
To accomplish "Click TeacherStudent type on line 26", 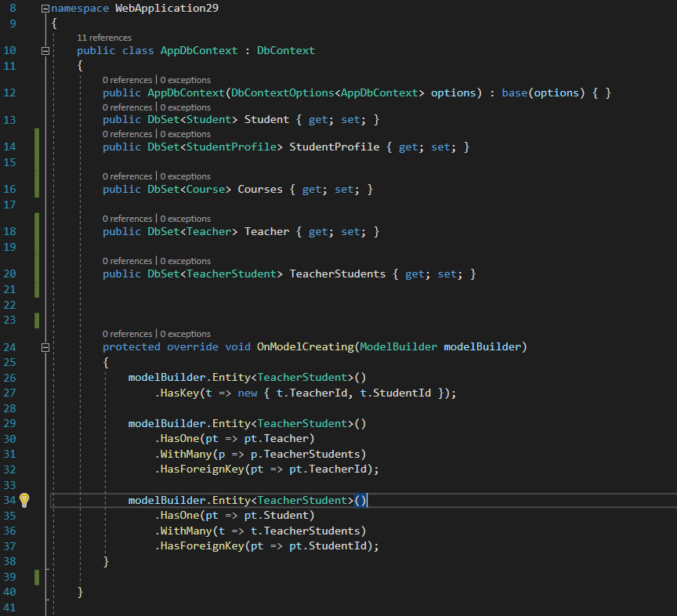I will point(302,378).
